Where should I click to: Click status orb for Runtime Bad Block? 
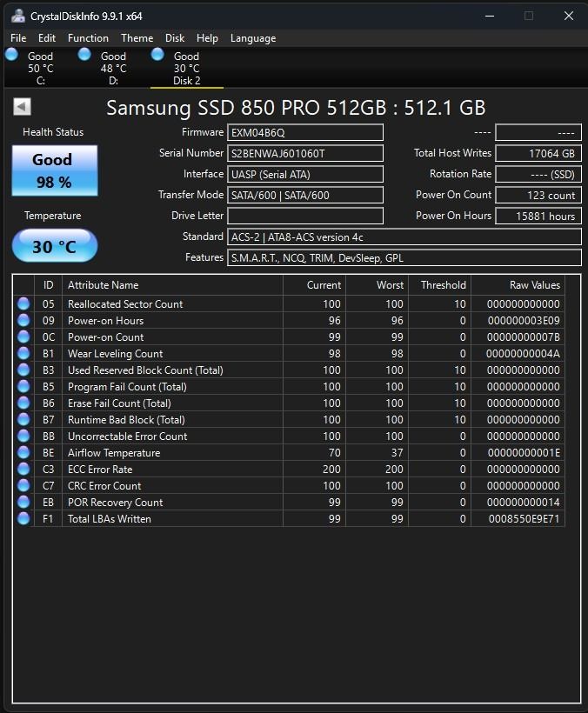[x=23, y=419]
